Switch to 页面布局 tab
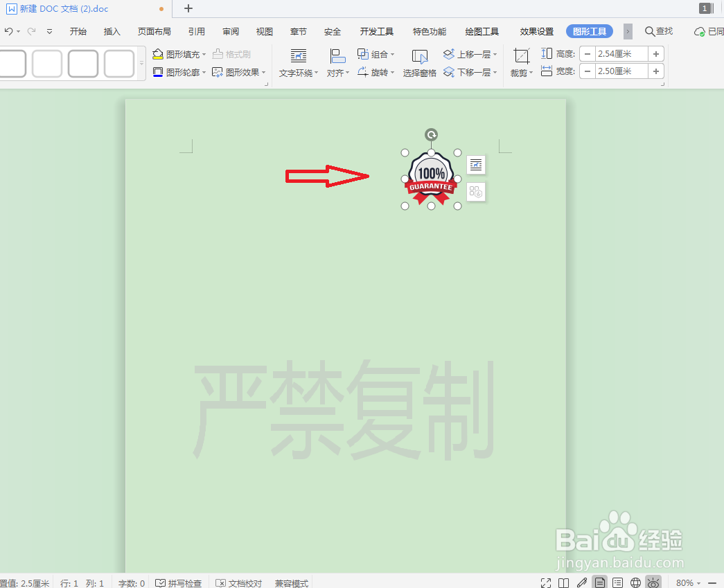724x588 pixels. [x=154, y=31]
